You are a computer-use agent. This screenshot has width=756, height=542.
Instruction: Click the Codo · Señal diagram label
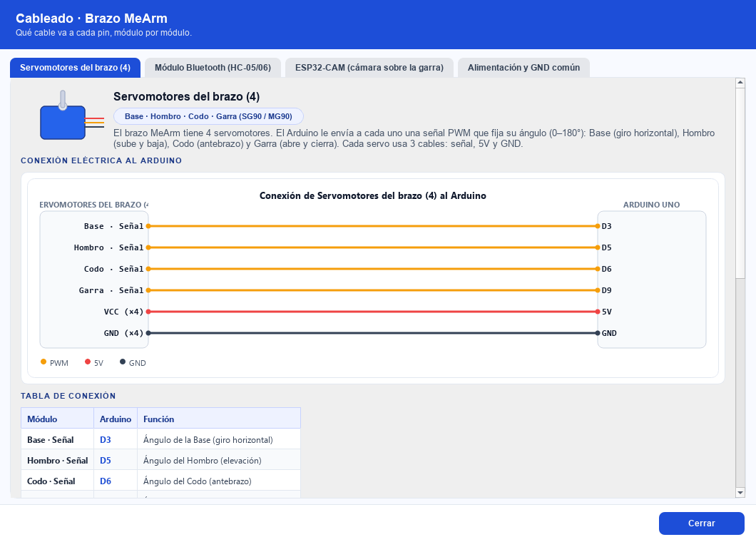point(114,269)
